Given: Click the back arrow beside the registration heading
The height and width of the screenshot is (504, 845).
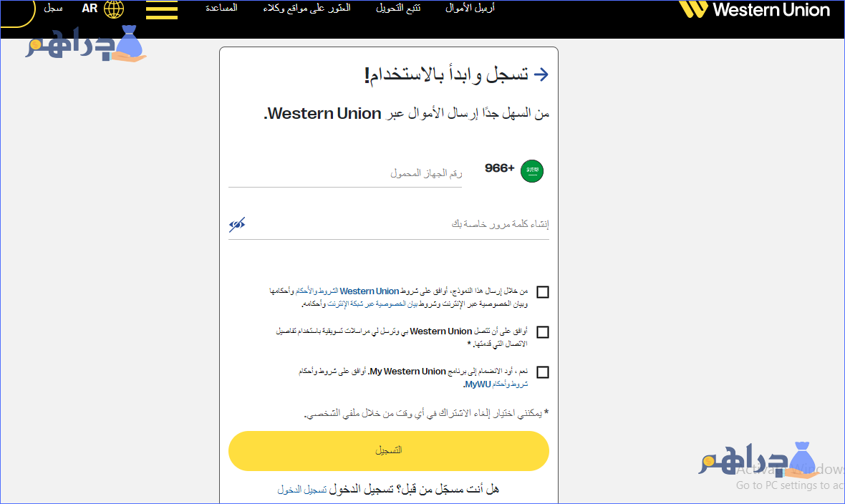Looking at the screenshot, I should click(x=541, y=74).
